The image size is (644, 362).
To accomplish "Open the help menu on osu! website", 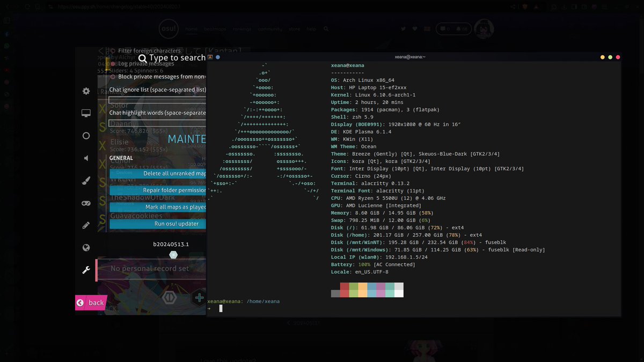I will (x=311, y=29).
